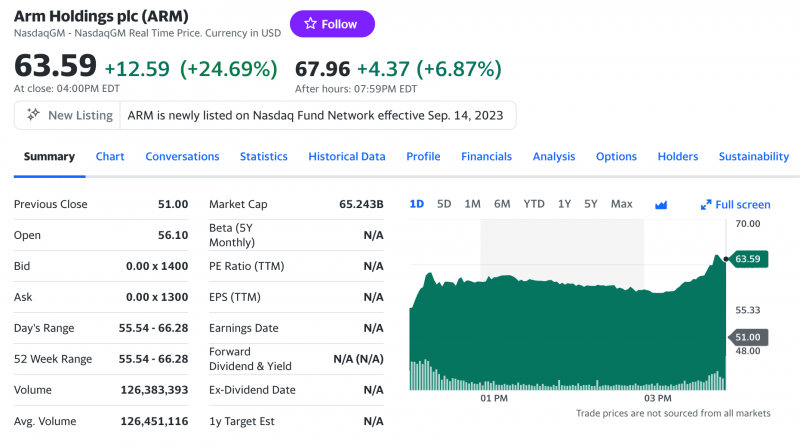Screen dimensions: 800x447
Task: Click the (+6.87%) after hours change
Action: pos(459,69)
